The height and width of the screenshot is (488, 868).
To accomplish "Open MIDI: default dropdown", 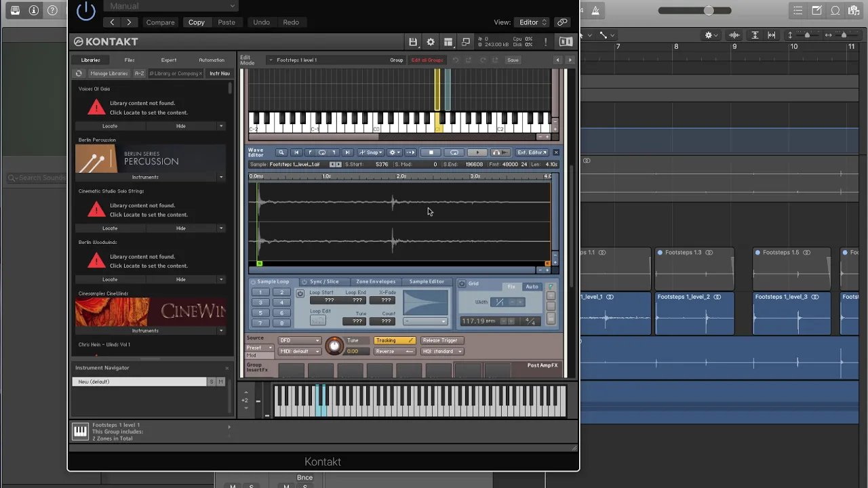I will [299, 351].
